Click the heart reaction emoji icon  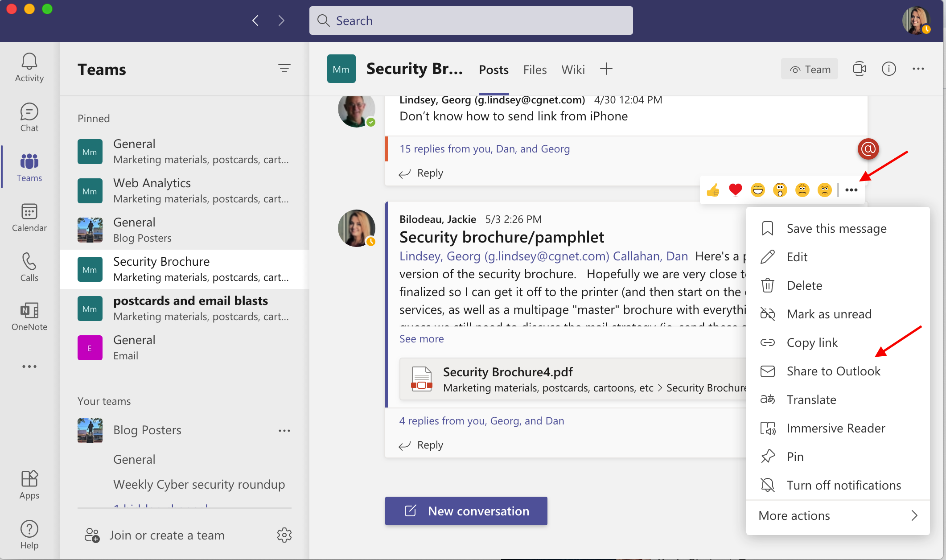tap(736, 189)
